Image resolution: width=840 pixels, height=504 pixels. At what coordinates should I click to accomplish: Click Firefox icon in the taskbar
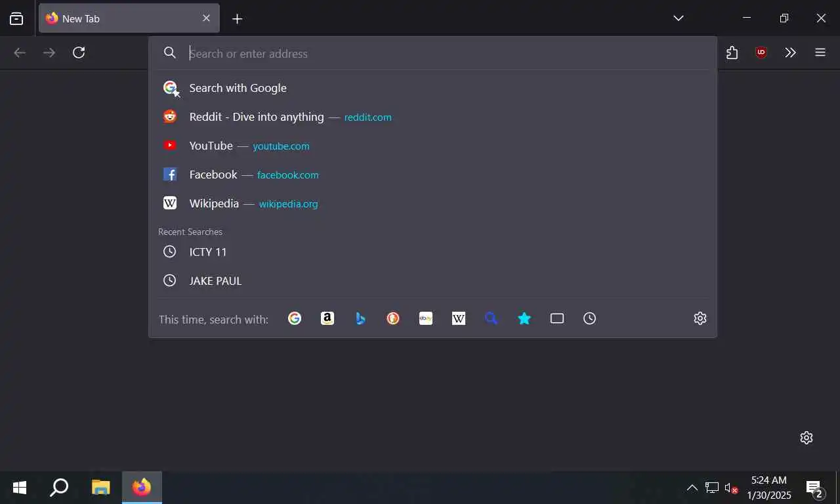coord(142,488)
